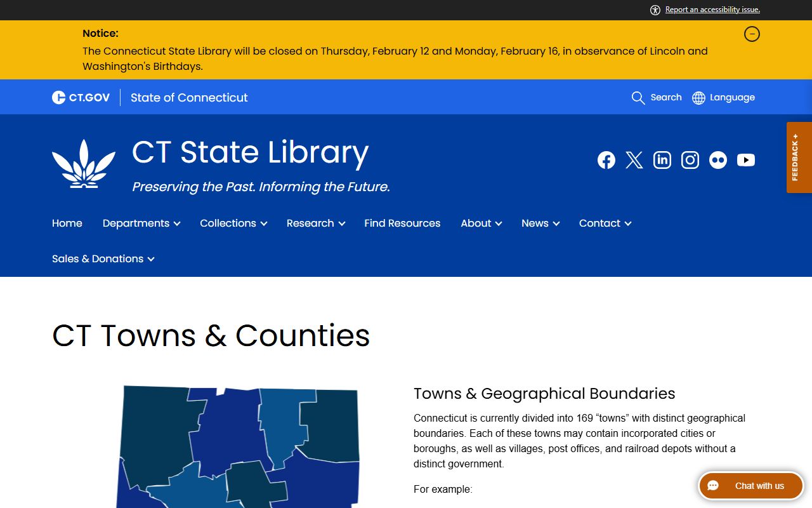The width and height of the screenshot is (812, 508).
Task: Open the LinkedIn social icon
Action: [x=662, y=160]
